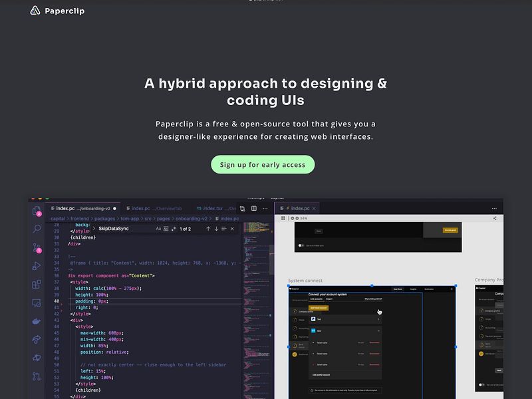This screenshot has width=532, height=399.
Task: Close the find widget
Action: pos(232,229)
